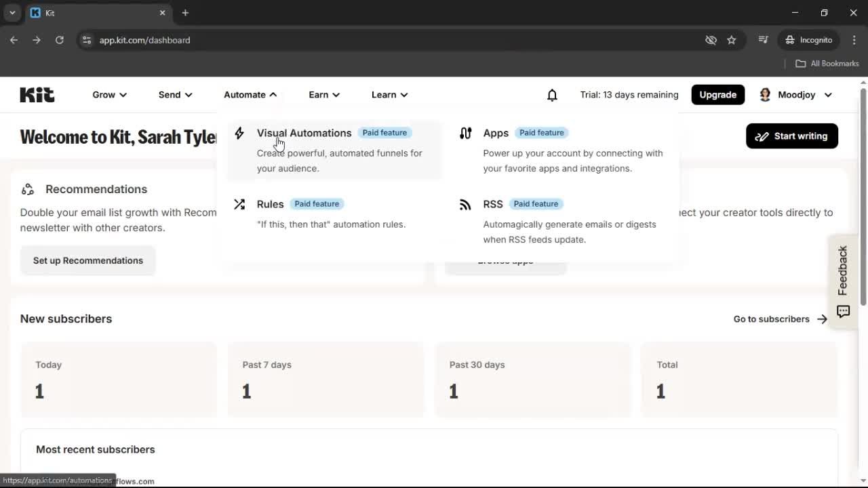Collapse the Automate menu via its chevron
Screen dimensions: 868x488
[x=273, y=95]
